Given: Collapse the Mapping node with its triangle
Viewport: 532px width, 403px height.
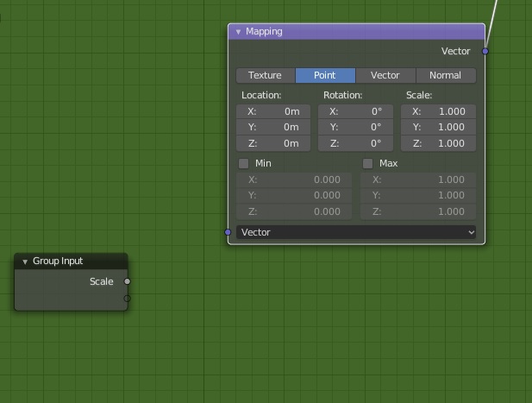Looking at the screenshot, I should tap(238, 32).
